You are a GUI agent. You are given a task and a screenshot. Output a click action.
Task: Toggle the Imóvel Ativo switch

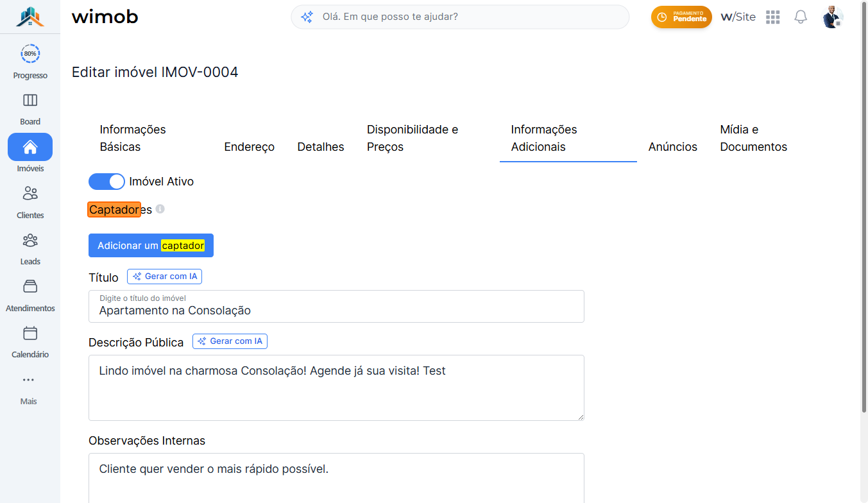click(106, 182)
